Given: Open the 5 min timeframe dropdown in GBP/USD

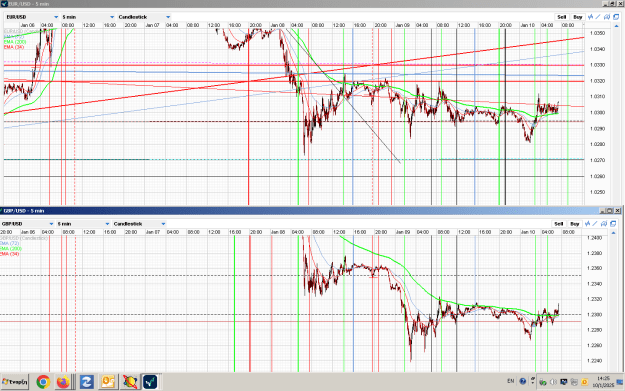Looking at the screenshot, I should pyautogui.click(x=83, y=224).
